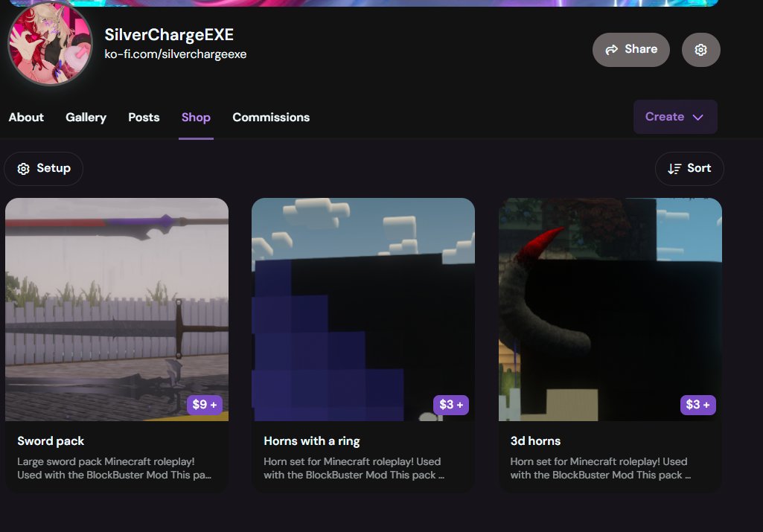Click the 3d horns description text
The height and width of the screenshot is (532, 763).
pyautogui.click(x=601, y=468)
